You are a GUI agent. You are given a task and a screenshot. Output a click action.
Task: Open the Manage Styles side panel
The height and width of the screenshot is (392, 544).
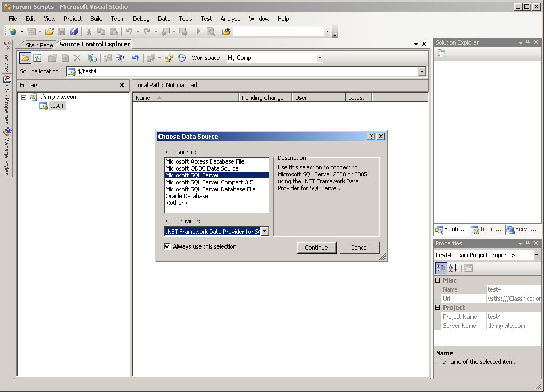click(7, 152)
